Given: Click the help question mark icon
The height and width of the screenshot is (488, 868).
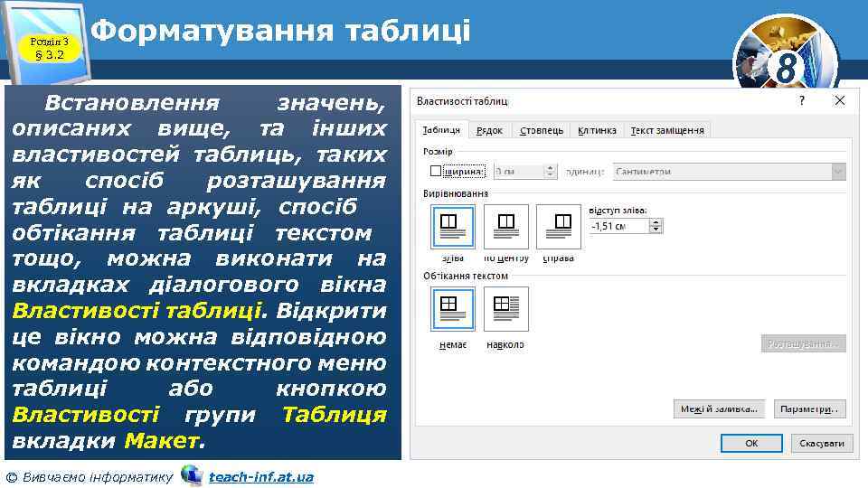Looking at the screenshot, I should pos(801,100).
